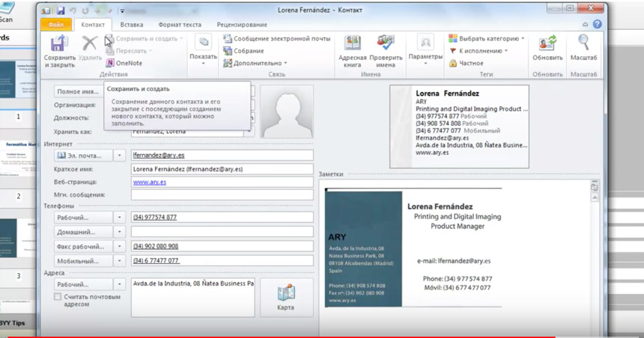This screenshot has width=644, height=338.
Task: Open dropdown next to Рабочий phone
Action: pos(120,218)
